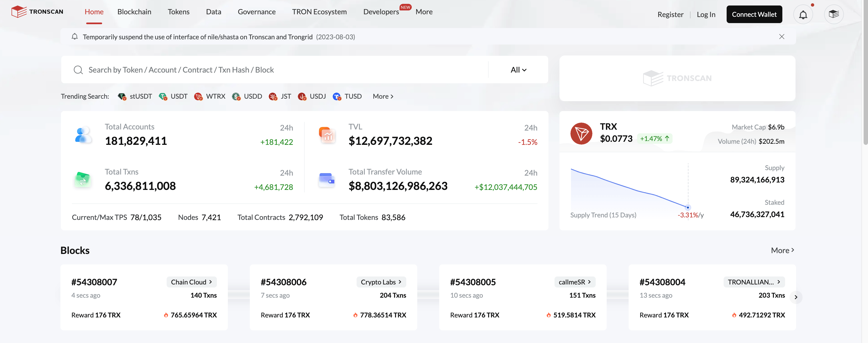Screen dimensions: 868x343
Task: Click the JST token icon
Action: [273, 96]
